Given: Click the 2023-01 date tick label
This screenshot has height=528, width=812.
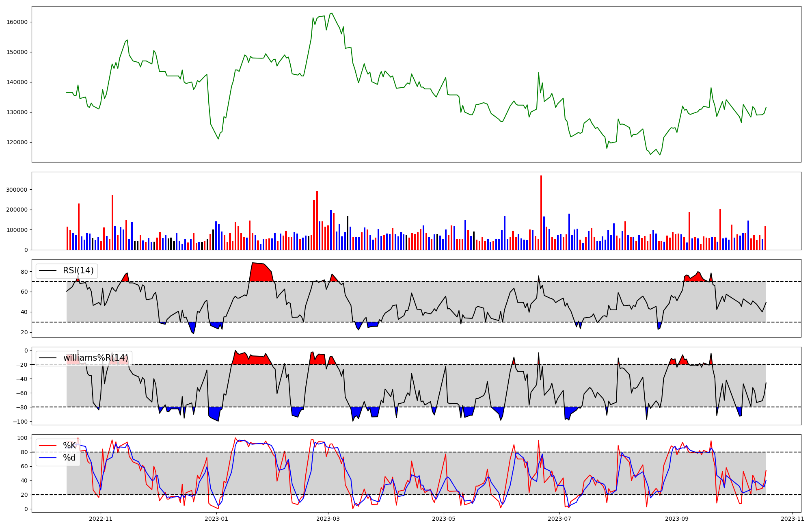Looking at the screenshot, I should [x=216, y=519].
